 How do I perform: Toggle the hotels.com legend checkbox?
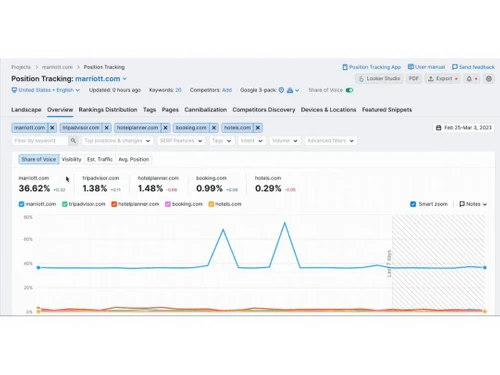[x=211, y=204]
